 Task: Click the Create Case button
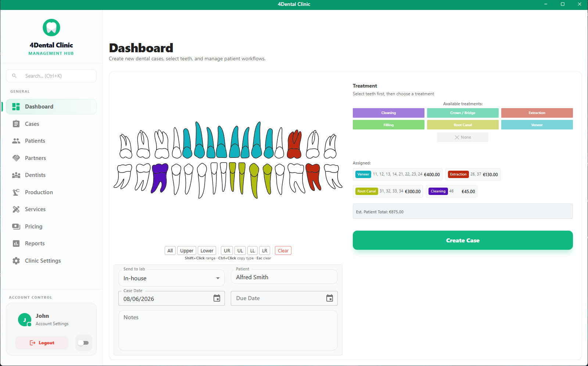463,240
